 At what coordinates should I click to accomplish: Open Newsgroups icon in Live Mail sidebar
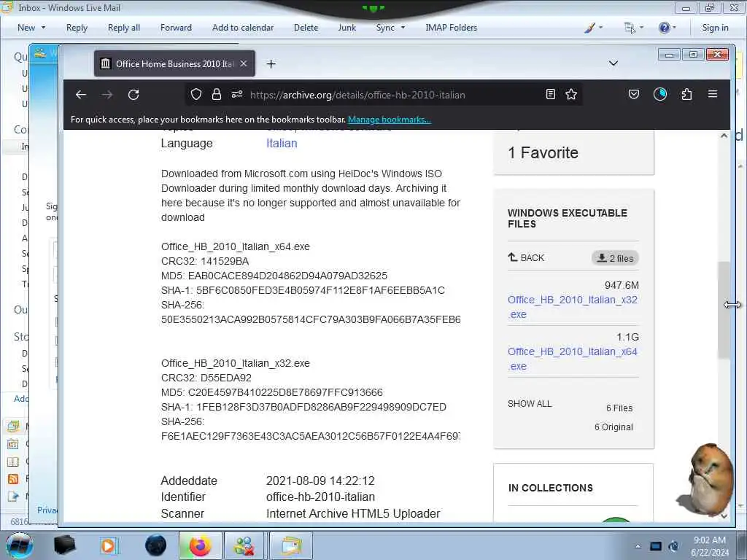coord(13,496)
